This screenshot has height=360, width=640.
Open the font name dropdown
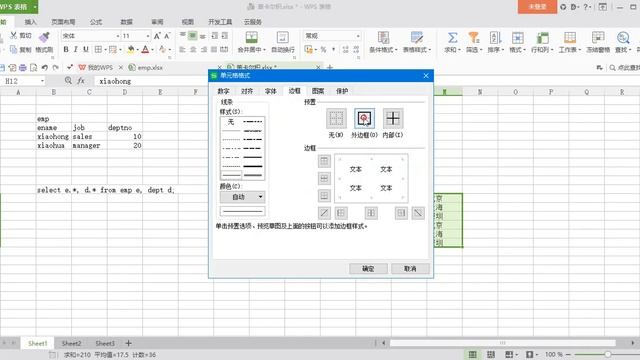pos(118,36)
